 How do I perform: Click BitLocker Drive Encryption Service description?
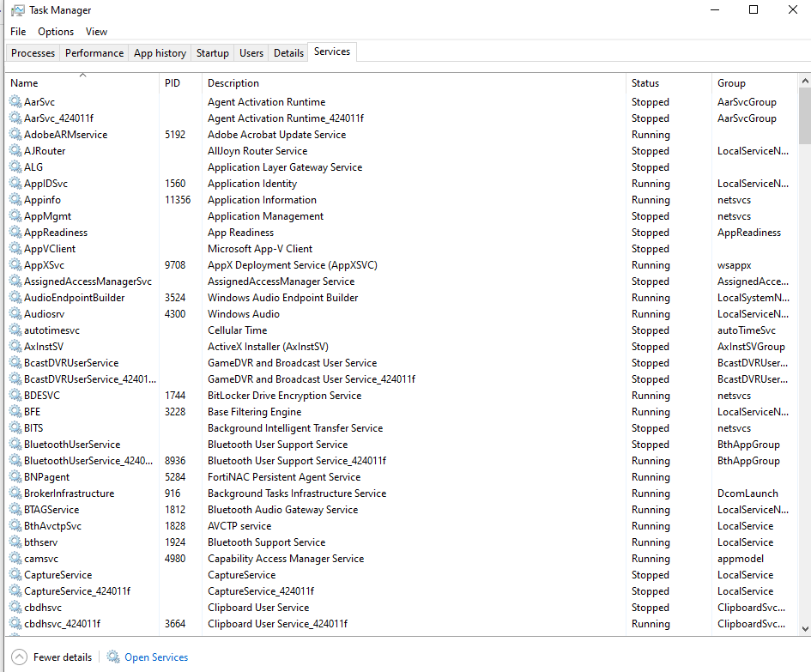point(284,396)
